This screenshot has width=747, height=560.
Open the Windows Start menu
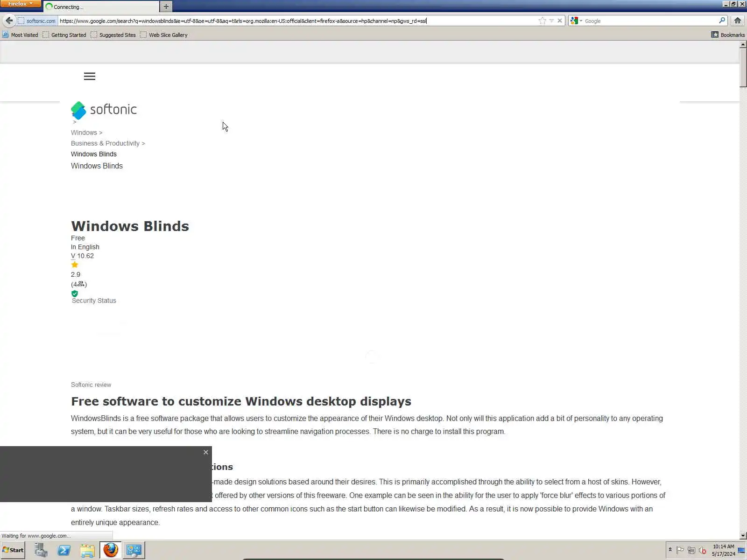(x=13, y=550)
